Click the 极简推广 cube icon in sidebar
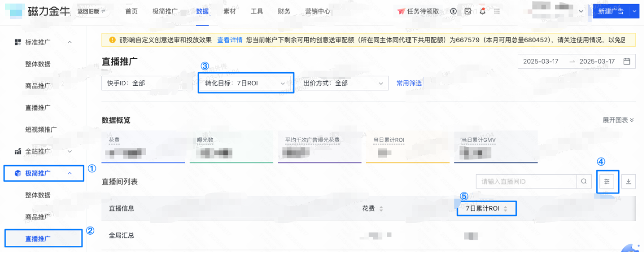This screenshot has height=254, width=644. (x=17, y=173)
